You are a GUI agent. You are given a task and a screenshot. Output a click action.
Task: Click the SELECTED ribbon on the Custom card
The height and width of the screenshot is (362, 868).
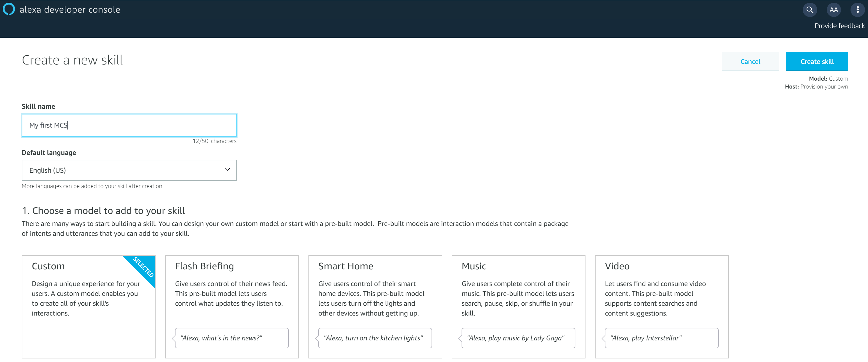point(144,267)
